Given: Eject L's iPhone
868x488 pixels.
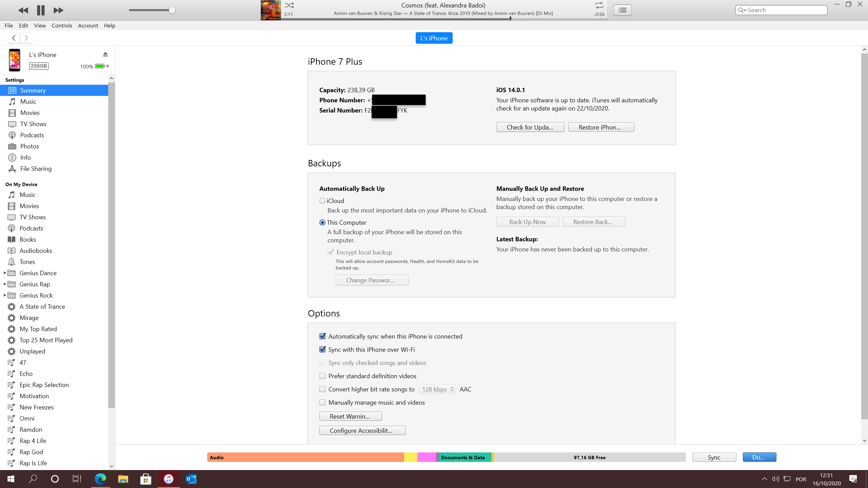Looking at the screenshot, I should pyautogui.click(x=105, y=54).
